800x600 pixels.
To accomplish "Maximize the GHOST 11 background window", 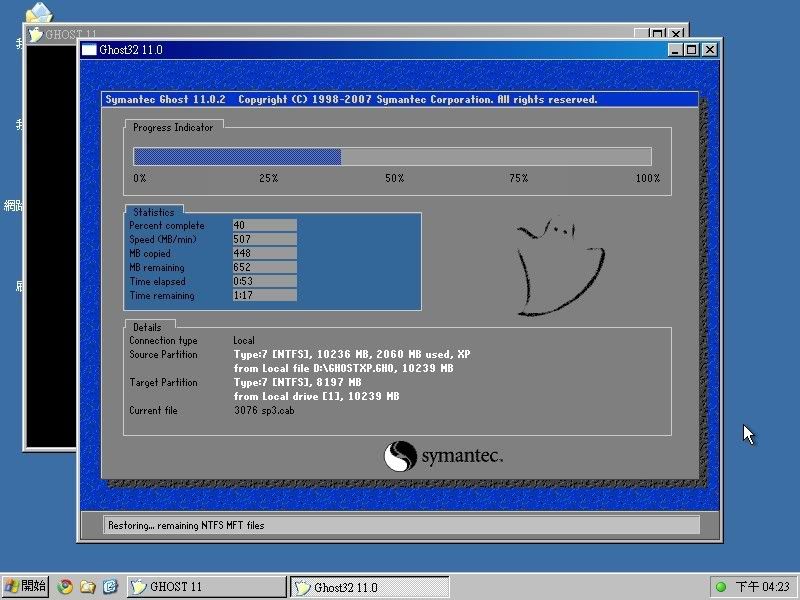I will pyautogui.click(x=658, y=34).
